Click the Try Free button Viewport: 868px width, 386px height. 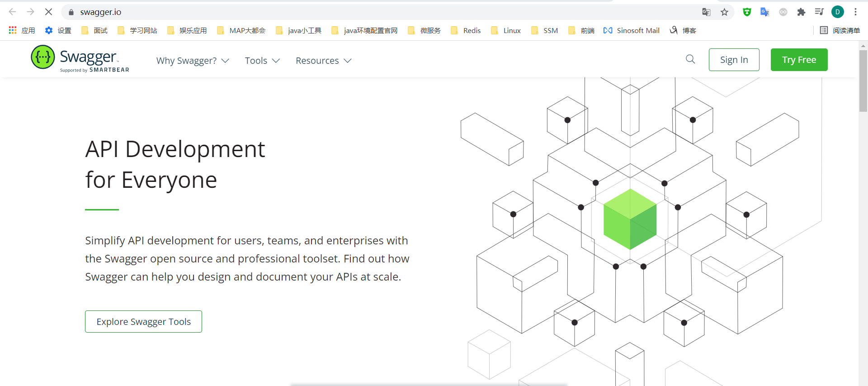pos(799,60)
